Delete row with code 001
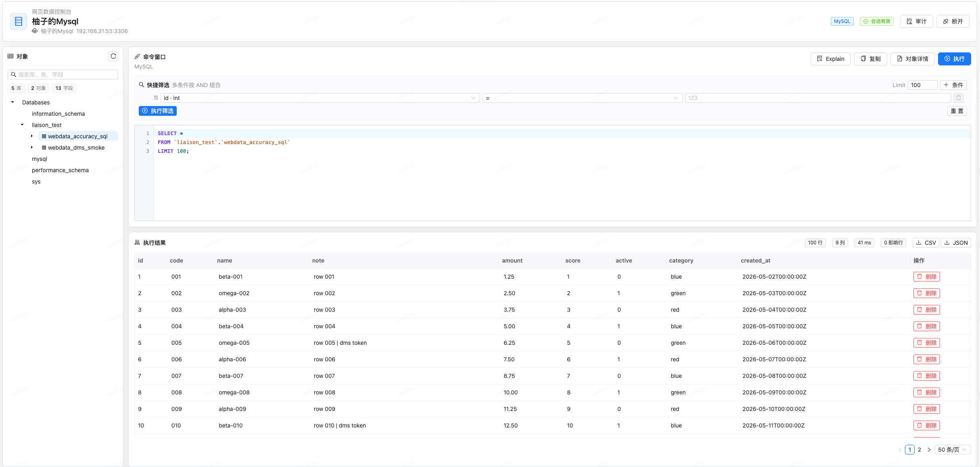This screenshot has height=467, width=980. point(927,277)
